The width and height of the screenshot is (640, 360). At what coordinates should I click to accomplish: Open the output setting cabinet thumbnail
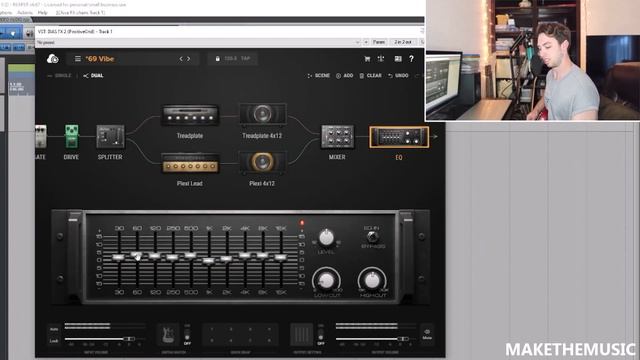(x=302, y=335)
